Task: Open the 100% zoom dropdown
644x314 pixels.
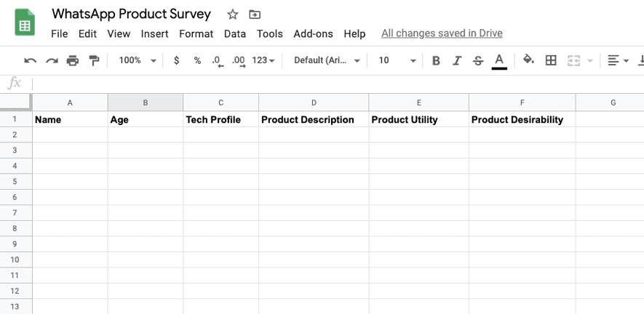Action: tap(138, 60)
